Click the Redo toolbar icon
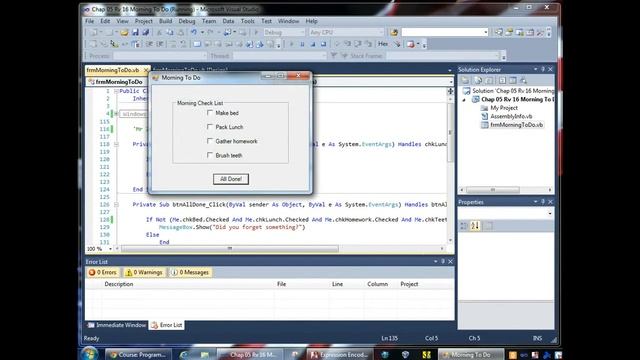This screenshot has height=360, width=640. 210,32
